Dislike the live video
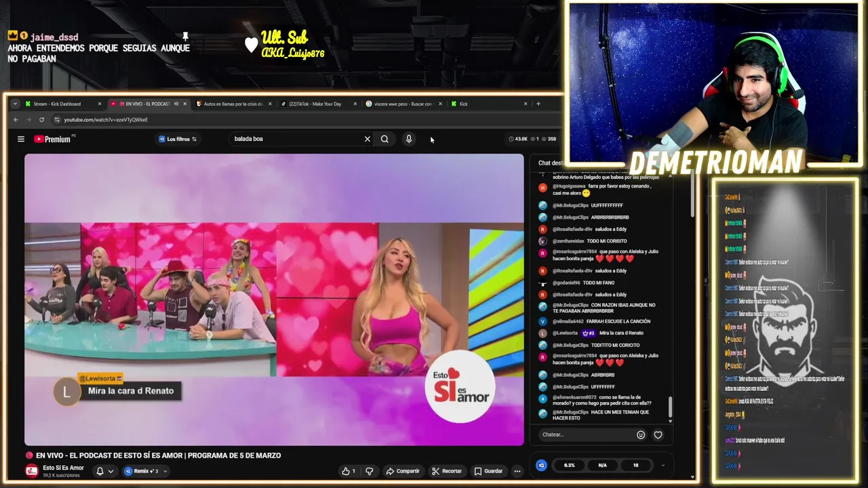Viewport: 868px width, 488px height. click(370, 471)
